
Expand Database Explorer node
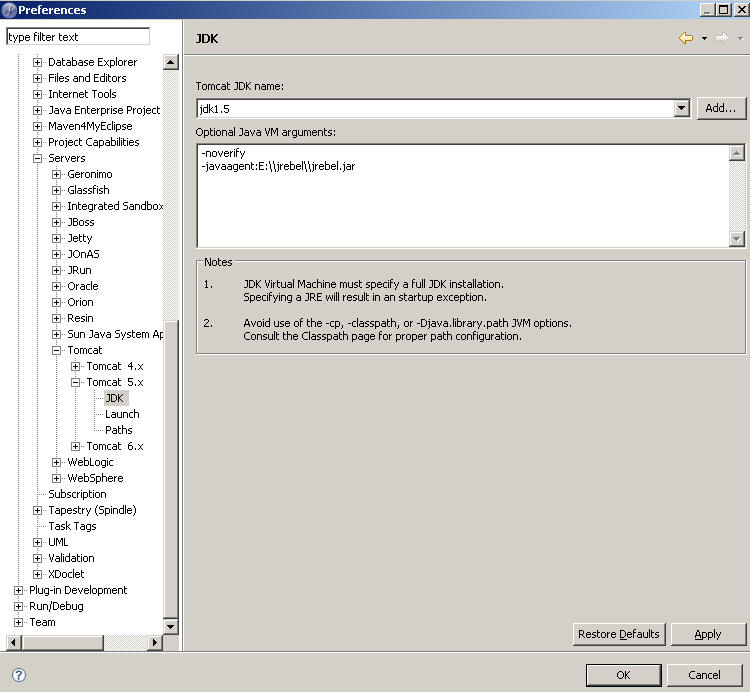(37, 62)
